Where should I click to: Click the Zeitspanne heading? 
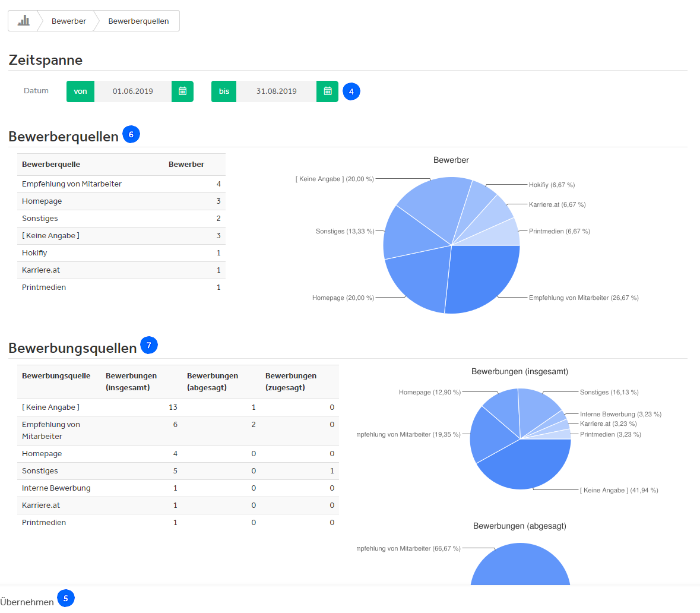tap(46, 60)
